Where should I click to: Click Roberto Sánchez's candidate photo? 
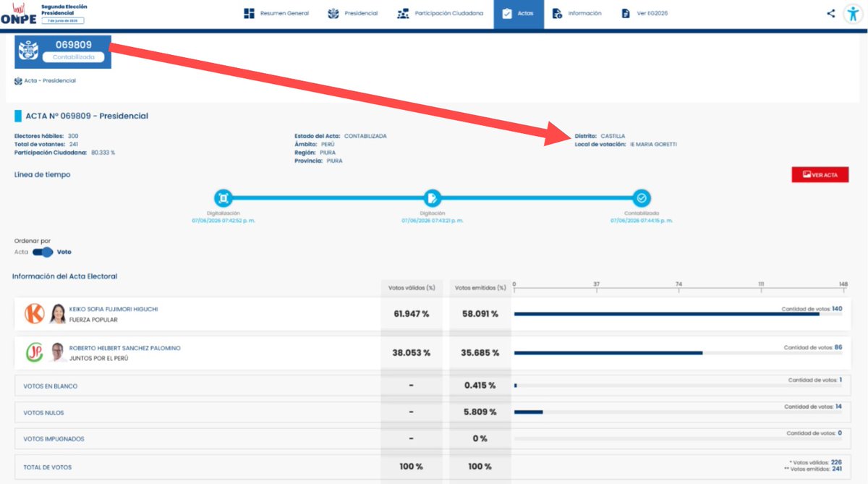58,352
